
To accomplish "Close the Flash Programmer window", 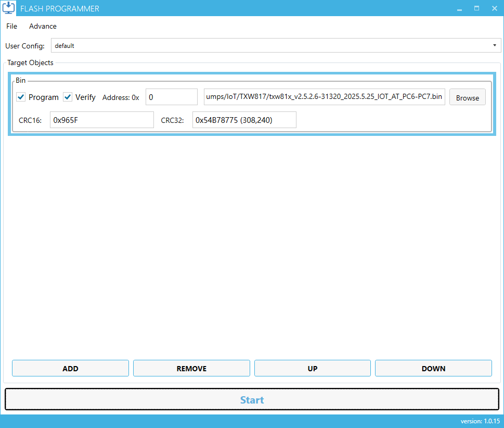I will click(494, 8).
